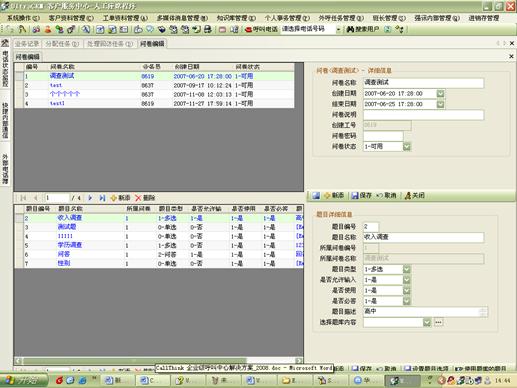
Task: Click the horizontal scrollbar under the question list
Action: (159, 361)
